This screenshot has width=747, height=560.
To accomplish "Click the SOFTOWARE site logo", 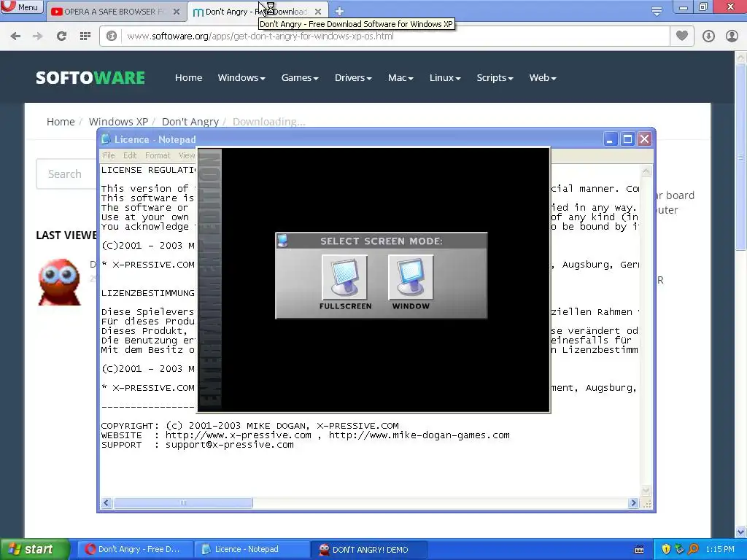I will click(90, 77).
